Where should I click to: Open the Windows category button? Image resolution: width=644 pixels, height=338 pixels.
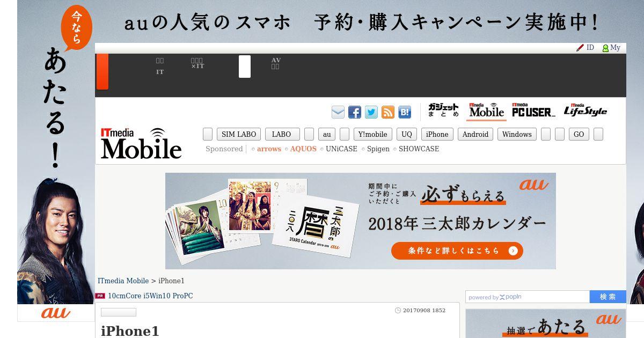[x=517, y=134]
